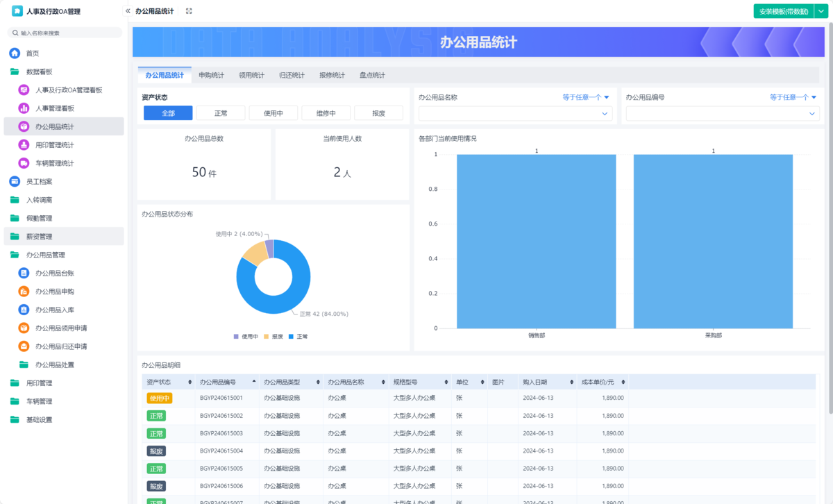Viewport: 833px width, 504px height.
Task: Select 使用中 asset status filter
Action: pos(274,113)
